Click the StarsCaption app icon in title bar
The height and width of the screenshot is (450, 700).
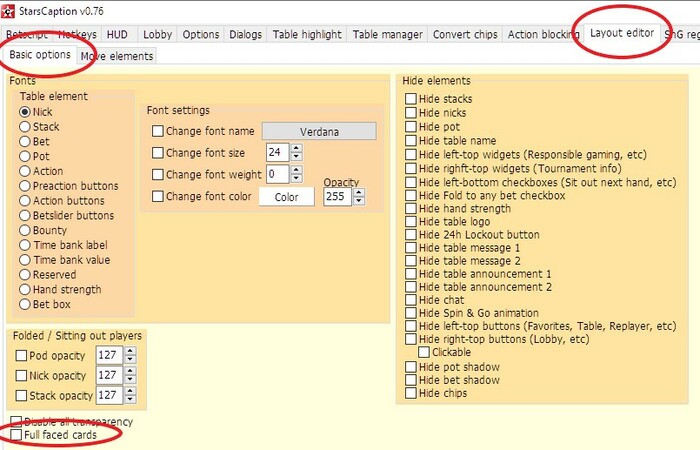[8, 11]
